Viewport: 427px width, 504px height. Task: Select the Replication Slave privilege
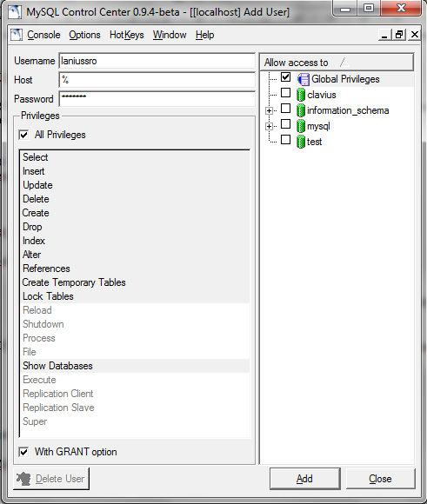(135, 408)
